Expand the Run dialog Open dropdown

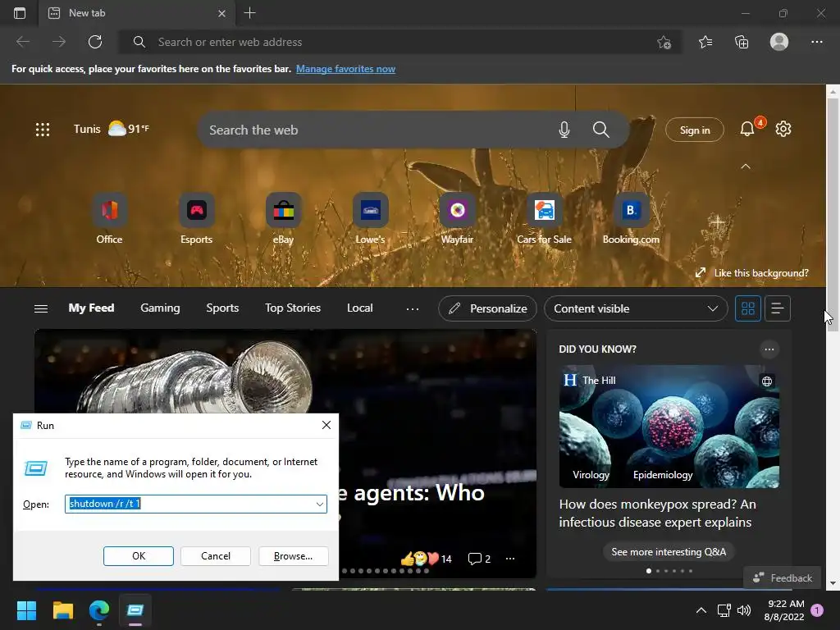coord(320,504)
